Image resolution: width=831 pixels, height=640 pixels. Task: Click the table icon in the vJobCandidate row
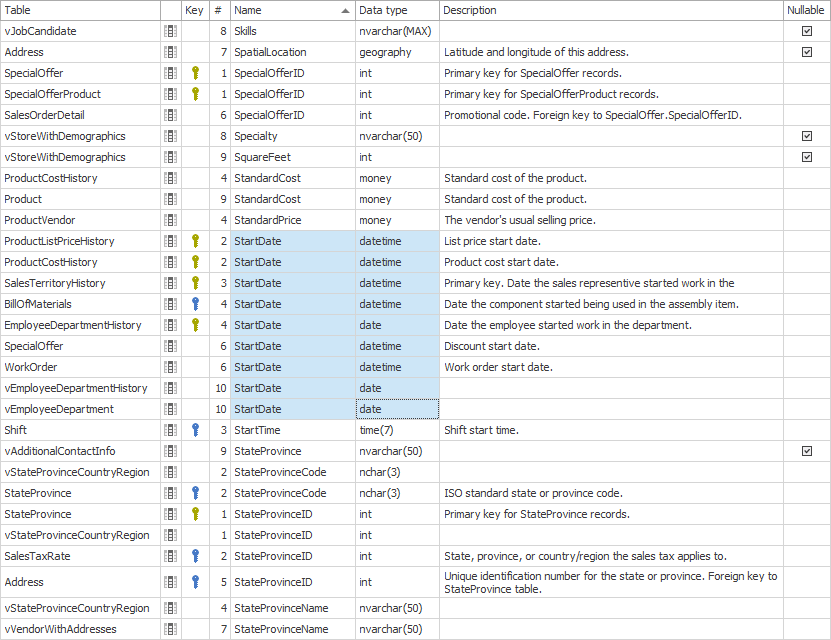pyautogui.click(x=170, y=31)
